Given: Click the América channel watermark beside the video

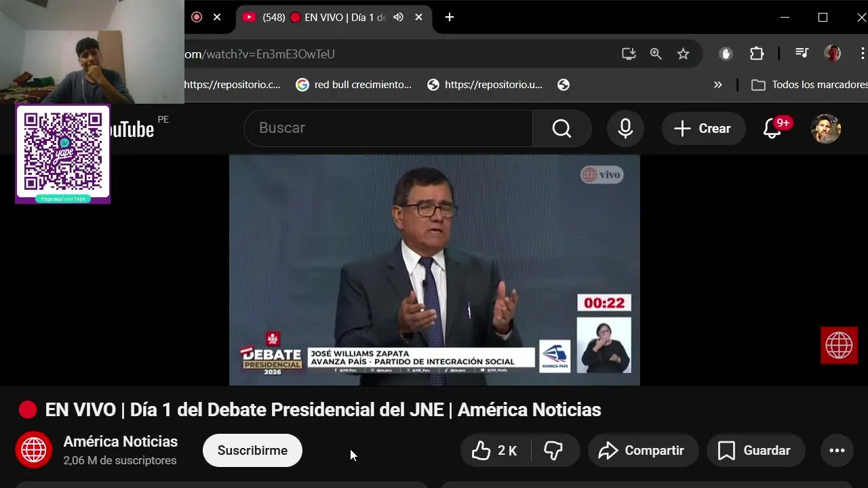Looking at the screenshot, I should click(x=839, y=345).
